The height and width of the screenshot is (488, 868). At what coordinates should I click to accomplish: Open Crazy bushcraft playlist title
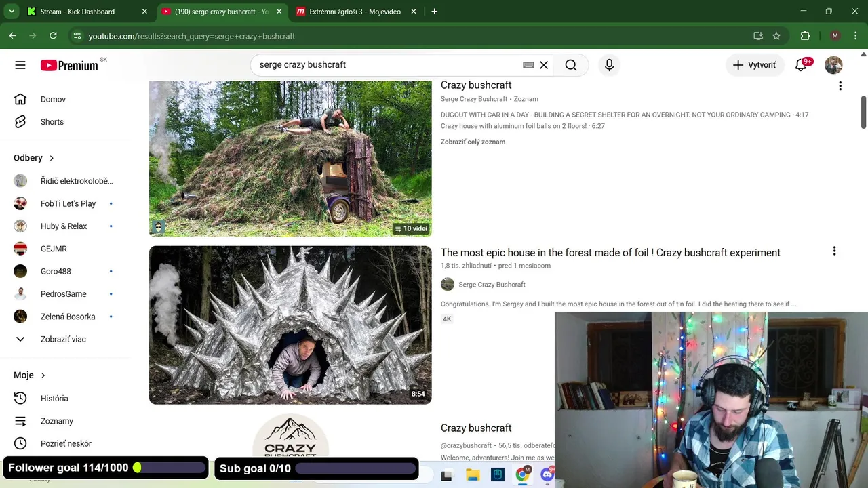(x=476, y=85)
